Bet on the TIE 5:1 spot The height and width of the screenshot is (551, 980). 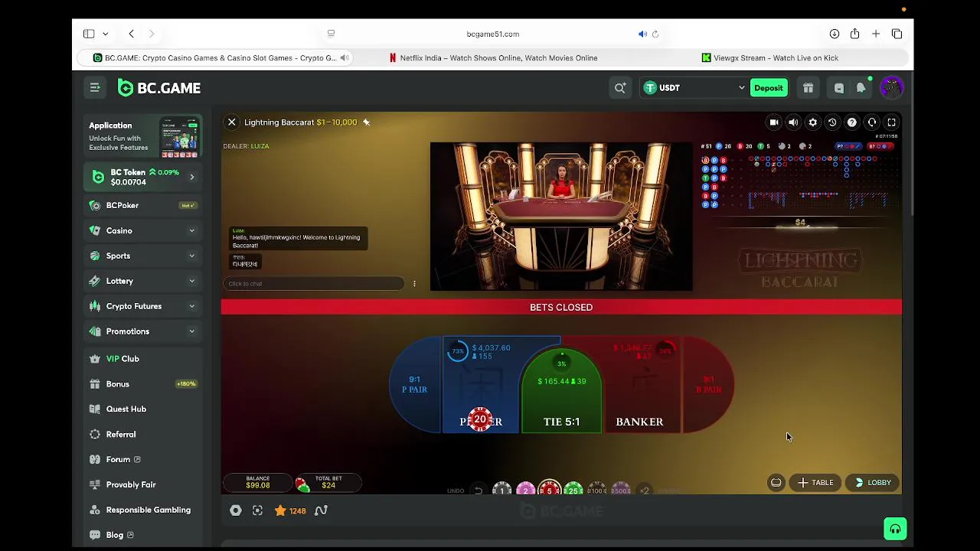click(x=561, y=390)
